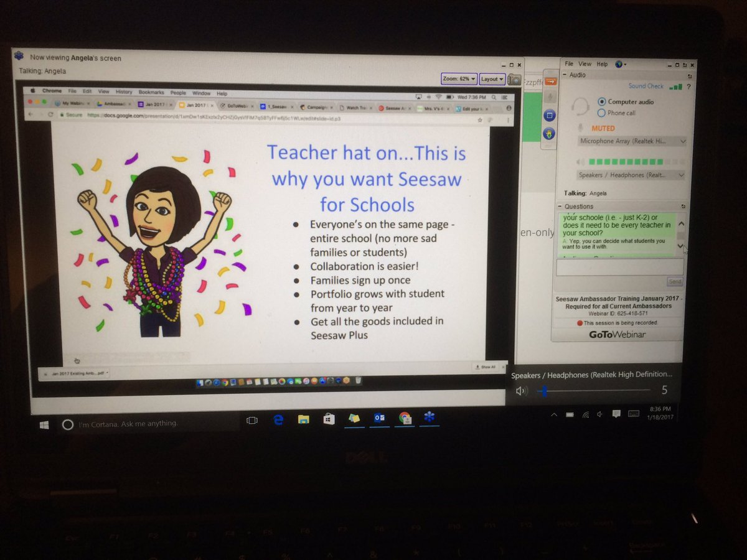The width and height of the screenshot is (747, 560).
Task: Open GoToWebinar View menu
Action: click(585, 64)
